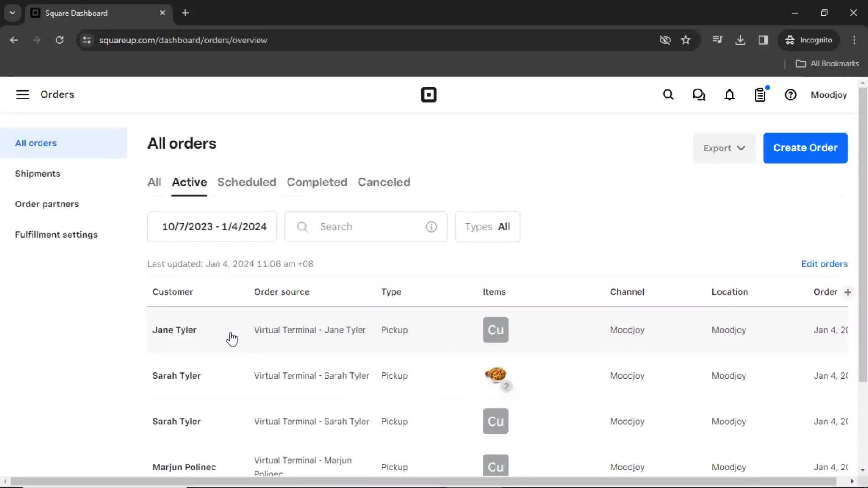Screen dimensions: 868x488
Task: Open the messages chat icon
Action: tap(699, 95)
